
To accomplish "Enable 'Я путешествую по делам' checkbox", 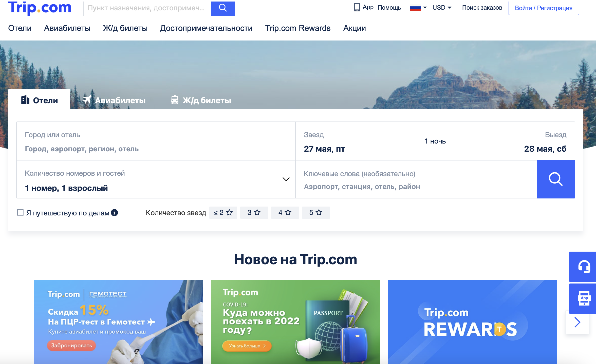I will 20,212.
